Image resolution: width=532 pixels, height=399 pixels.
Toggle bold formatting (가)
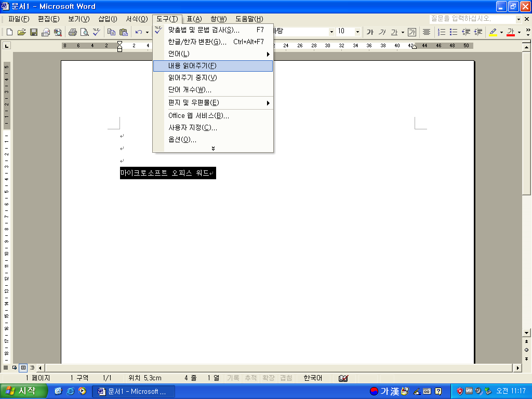(x=370, y=32)
